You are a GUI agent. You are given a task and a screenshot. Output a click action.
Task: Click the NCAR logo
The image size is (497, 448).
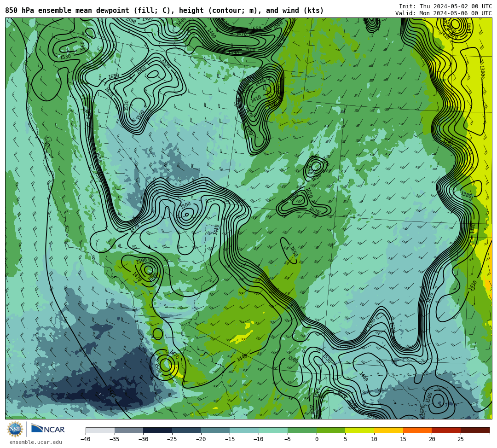(x=48, y=429)
